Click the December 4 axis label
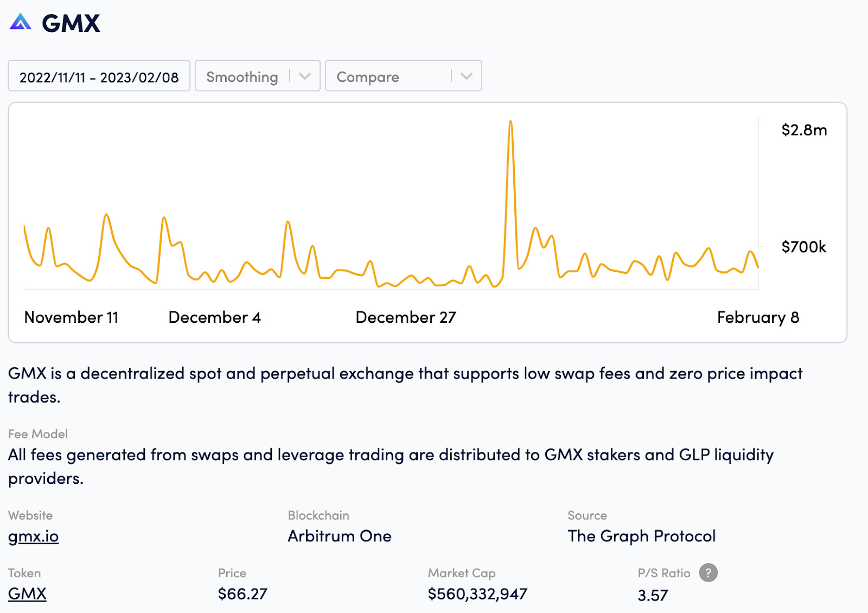Screen dimensions: 868x613 (x=215, y=317)
